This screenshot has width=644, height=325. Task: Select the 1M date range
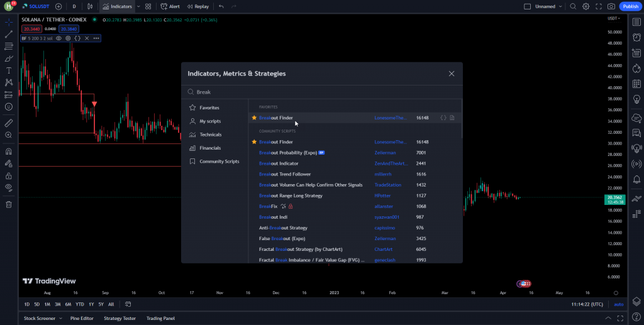pyautogui.click(x=47, y=304)
